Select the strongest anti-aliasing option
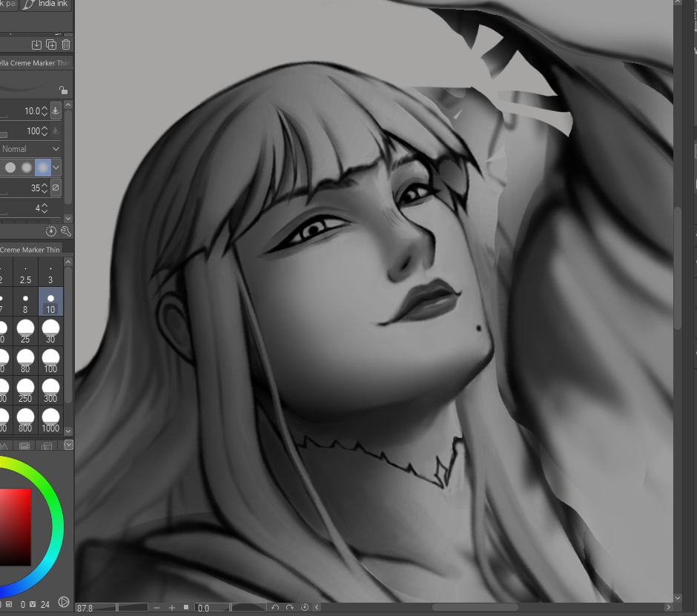Screen dimensions: 697x616 pyautogui.click(x=43, y=168)
